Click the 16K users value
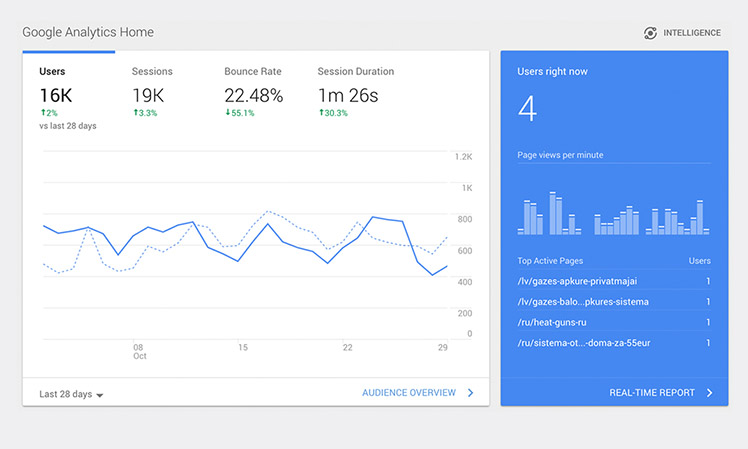Viewport: 748px width, 449px height. 56,95
